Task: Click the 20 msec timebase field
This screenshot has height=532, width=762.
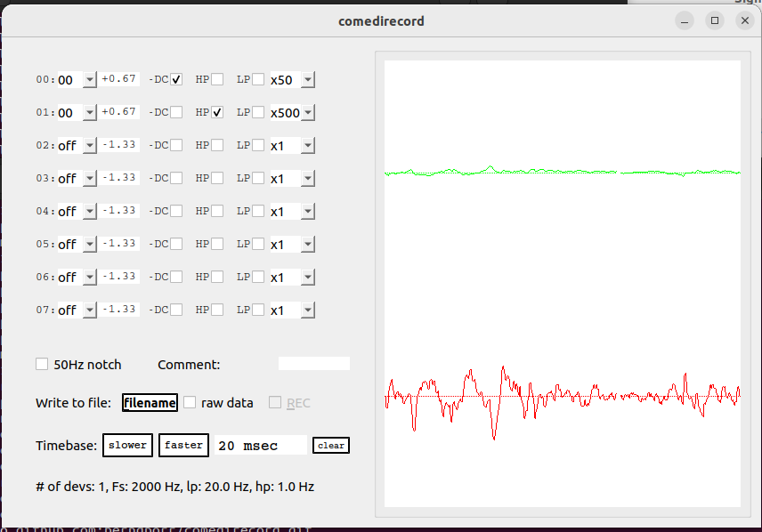Action: click(x=261, y=445)
